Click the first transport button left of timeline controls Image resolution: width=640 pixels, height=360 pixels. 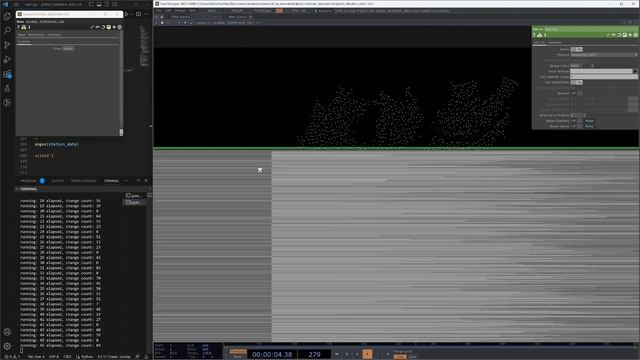337,354
